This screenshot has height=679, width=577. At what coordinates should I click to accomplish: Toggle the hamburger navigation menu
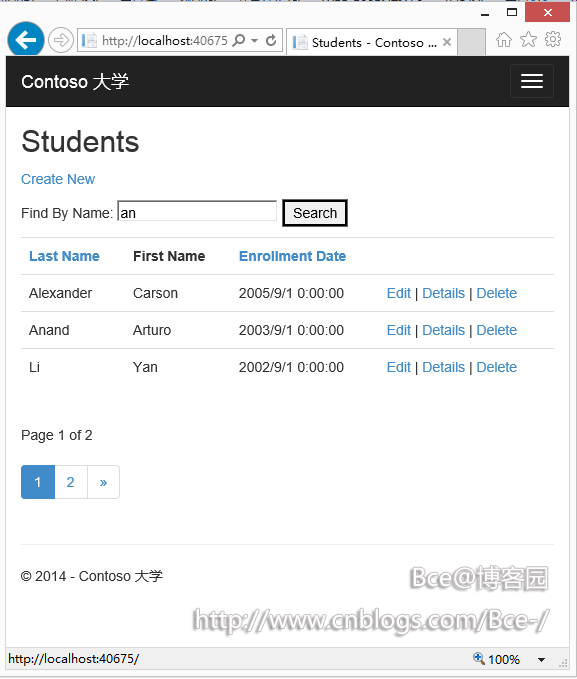tap(532, 81)
